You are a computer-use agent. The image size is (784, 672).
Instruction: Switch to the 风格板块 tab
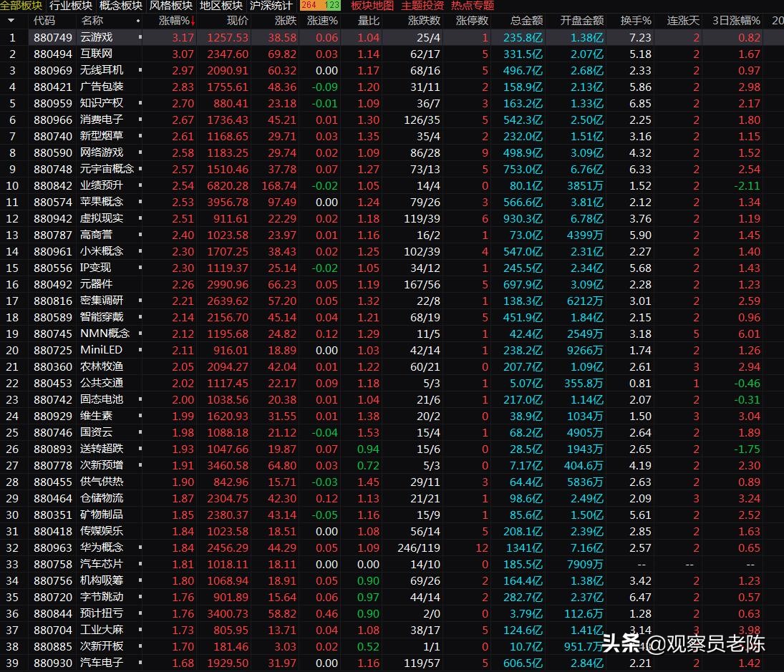coord(169,6)
